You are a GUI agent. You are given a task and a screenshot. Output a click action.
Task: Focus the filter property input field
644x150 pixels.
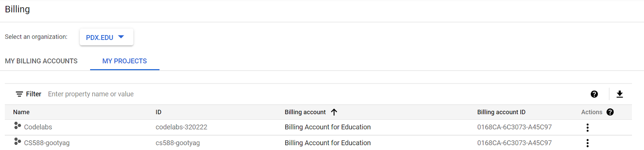[314, 94]
